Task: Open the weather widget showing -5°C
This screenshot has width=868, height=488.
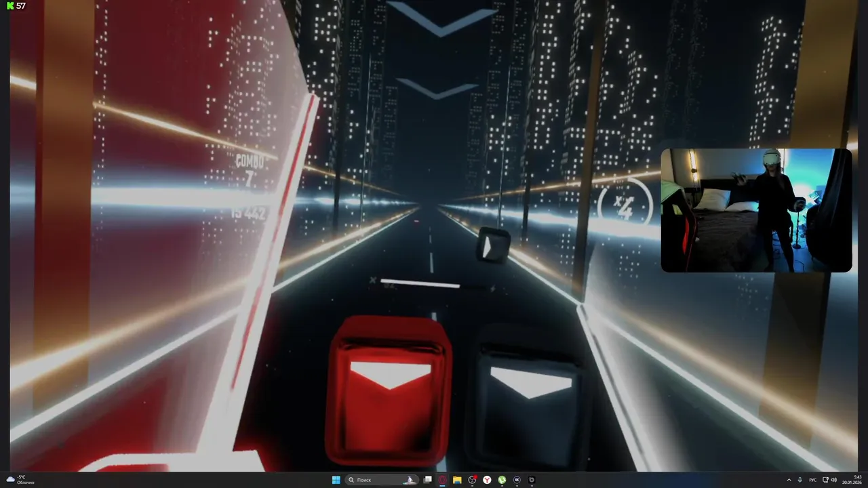Action: pos(20,480)
